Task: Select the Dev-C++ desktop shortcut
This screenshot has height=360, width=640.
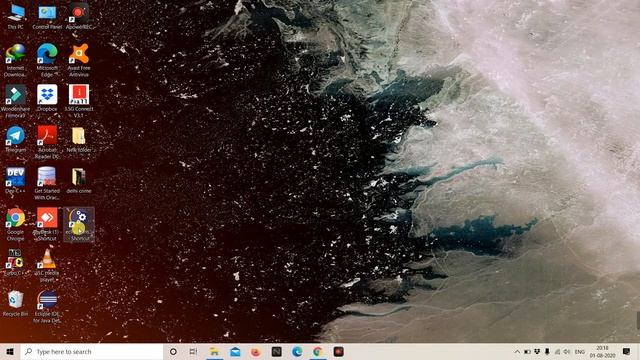Action: pyautogui.click(x=16, y=180)
